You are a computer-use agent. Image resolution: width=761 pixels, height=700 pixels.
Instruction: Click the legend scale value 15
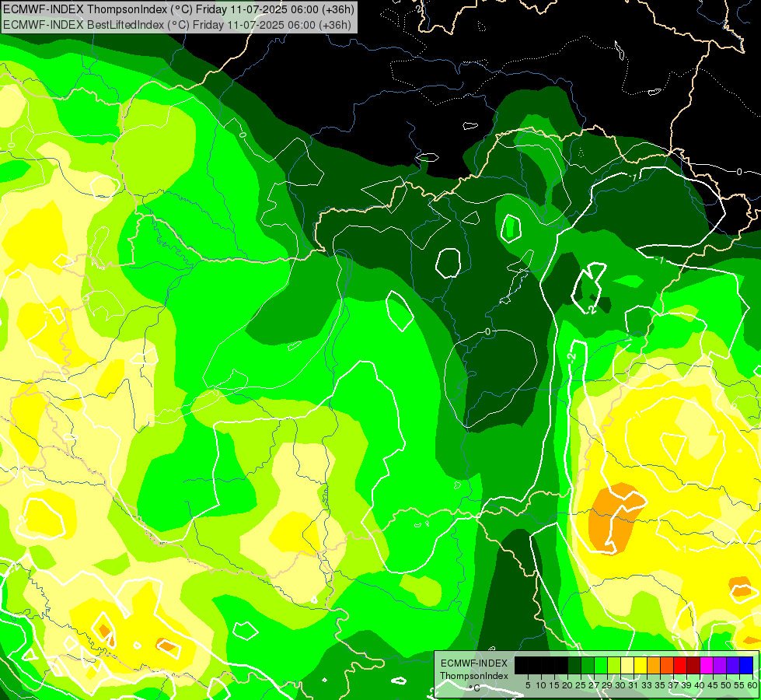554,685
